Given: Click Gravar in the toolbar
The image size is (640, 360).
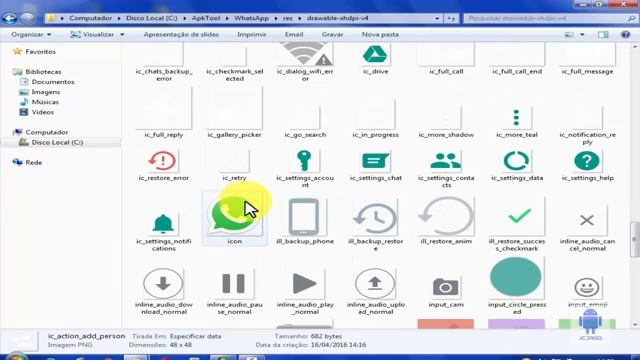Looking at the screenshot, I should tap(332, 35).
